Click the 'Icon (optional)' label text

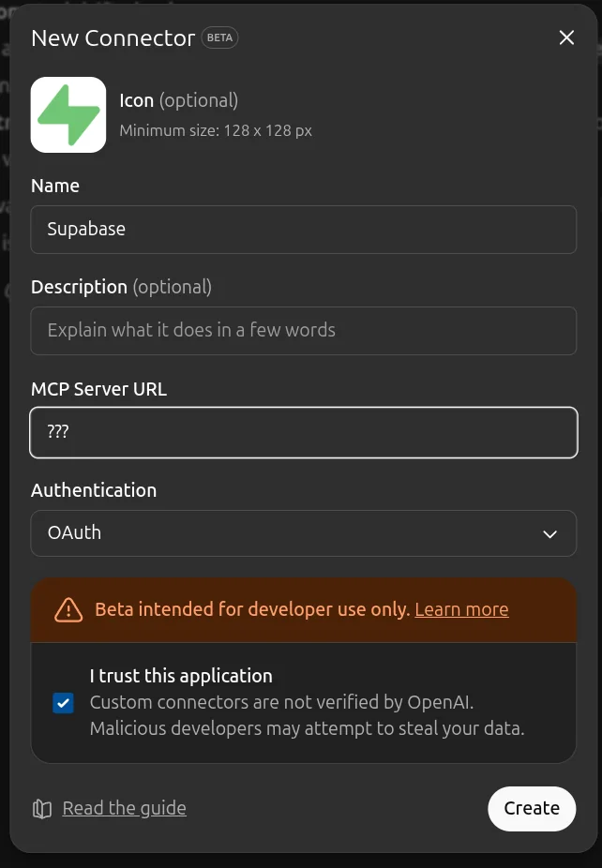click(x=178, y=100)
